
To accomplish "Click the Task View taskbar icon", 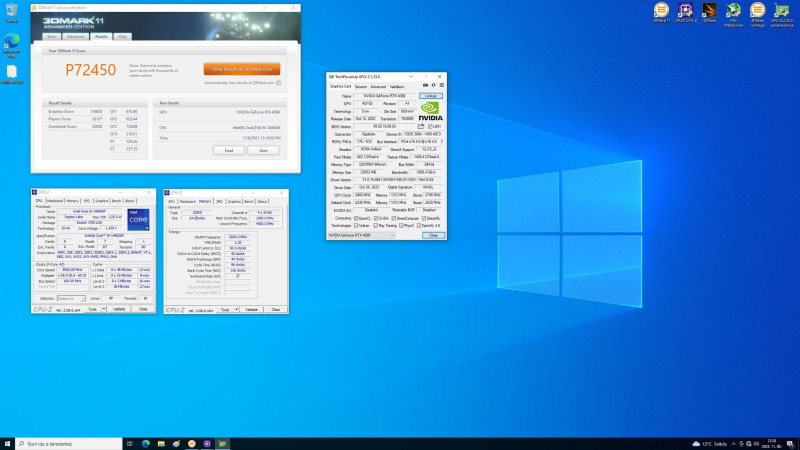I will point(130,444).
